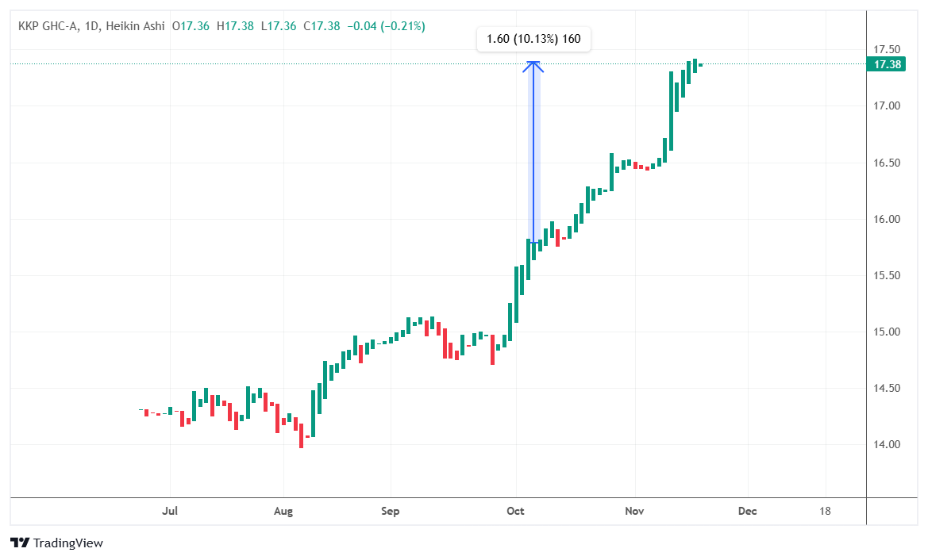Click the TradingView logo icon
Screen dimensions: 928x560
point(20,543)
